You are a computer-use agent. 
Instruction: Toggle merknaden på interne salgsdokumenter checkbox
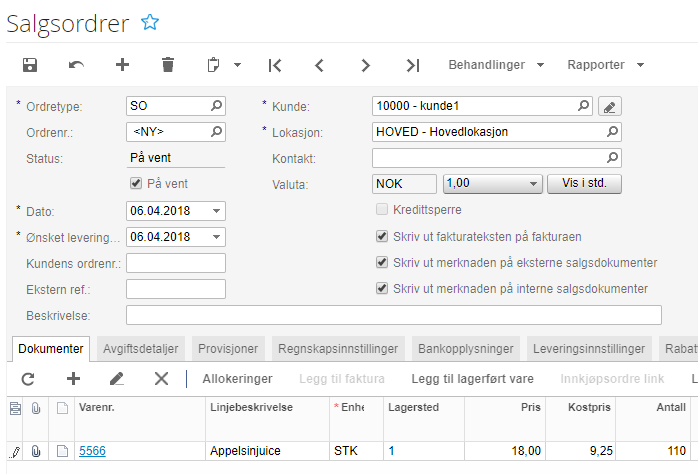point(382,288)
